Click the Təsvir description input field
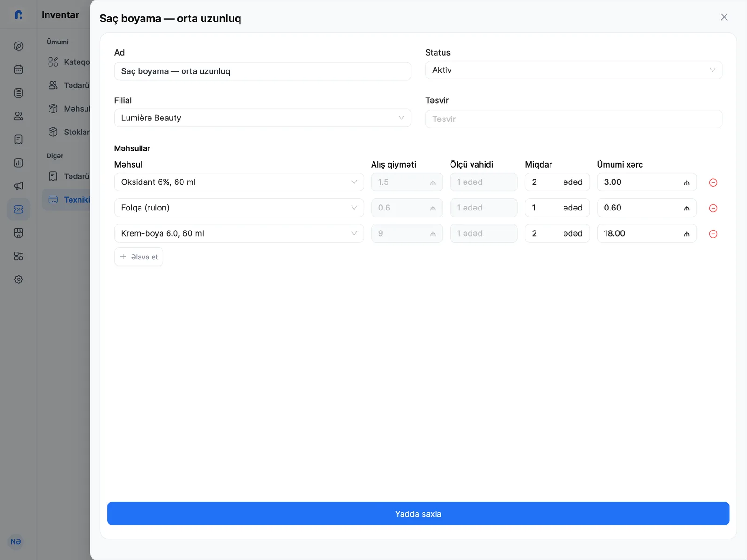 (x=574, y=119)
